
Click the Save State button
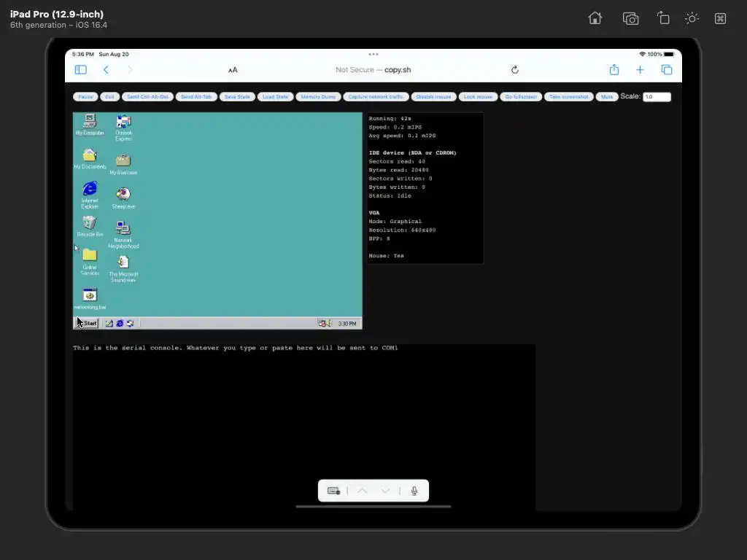[x=237, y=97]
